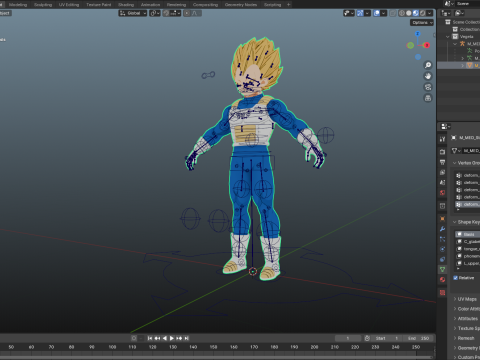The image size is (480, 360).
Task: Play the animation forward
Action: pyautogui.click(x=172, y=338)
